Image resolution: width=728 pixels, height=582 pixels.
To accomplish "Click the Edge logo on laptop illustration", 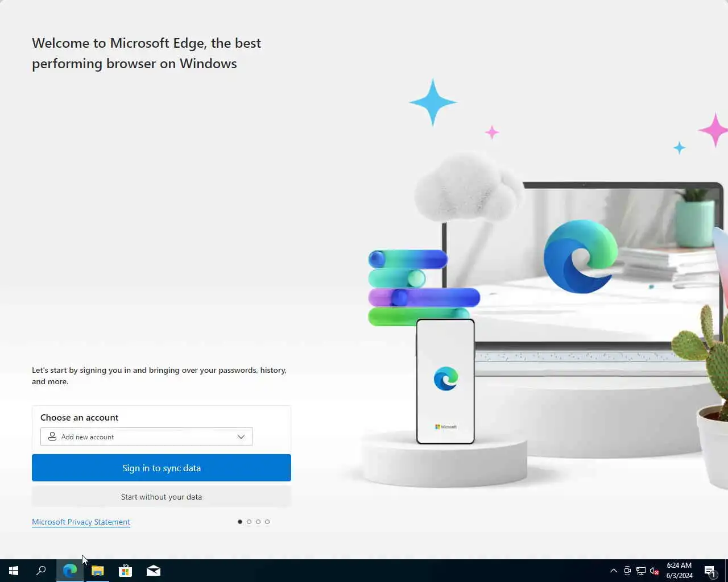I will click(581, 256).
